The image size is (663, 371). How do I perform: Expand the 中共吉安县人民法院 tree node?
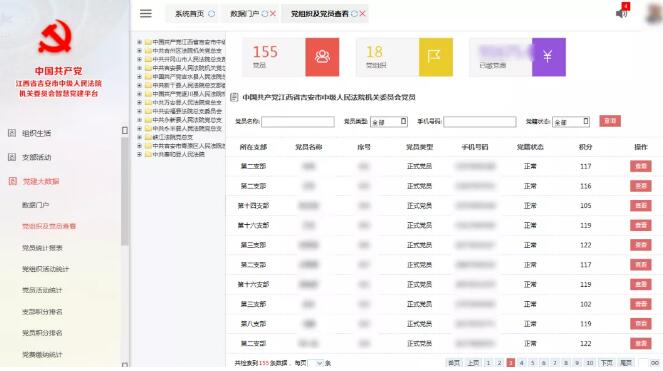click(139, 68)
